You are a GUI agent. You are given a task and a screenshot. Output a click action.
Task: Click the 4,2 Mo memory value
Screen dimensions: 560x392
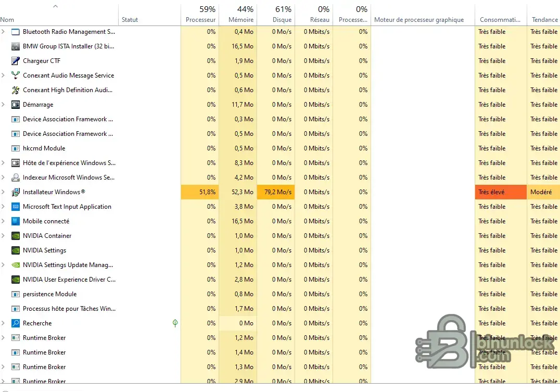click(x=244, y=178)
